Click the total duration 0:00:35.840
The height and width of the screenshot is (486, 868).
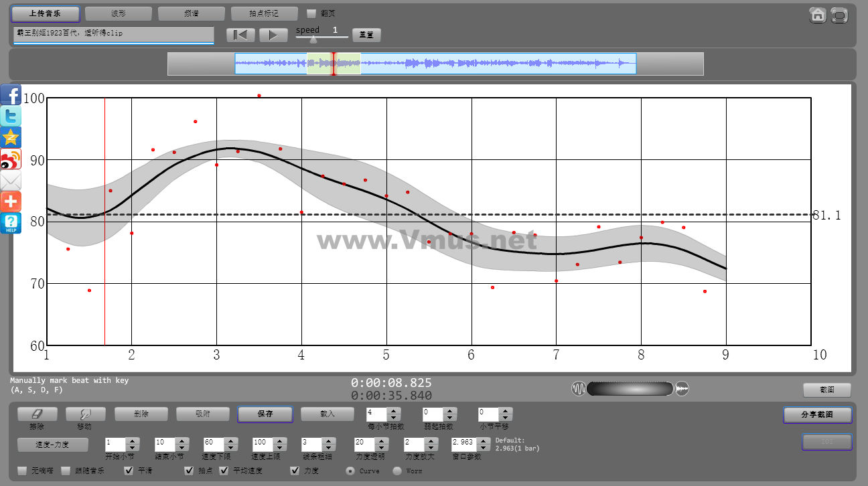point(391,396)
